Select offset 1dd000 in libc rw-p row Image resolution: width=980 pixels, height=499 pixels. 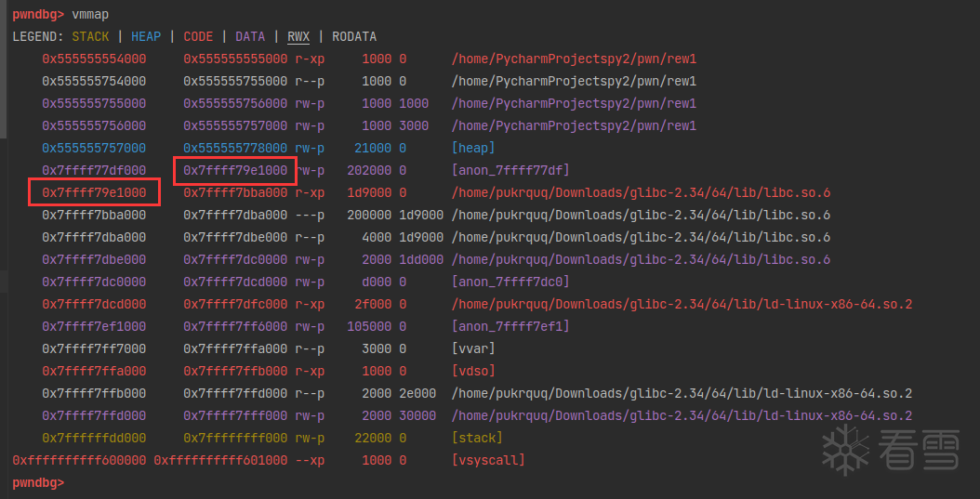click(421, 259)
